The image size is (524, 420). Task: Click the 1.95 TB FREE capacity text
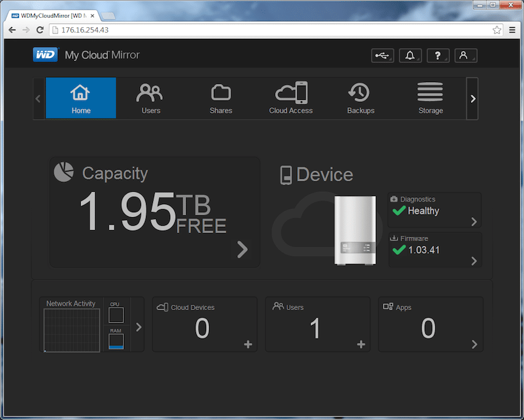click(x=153, y=212)
